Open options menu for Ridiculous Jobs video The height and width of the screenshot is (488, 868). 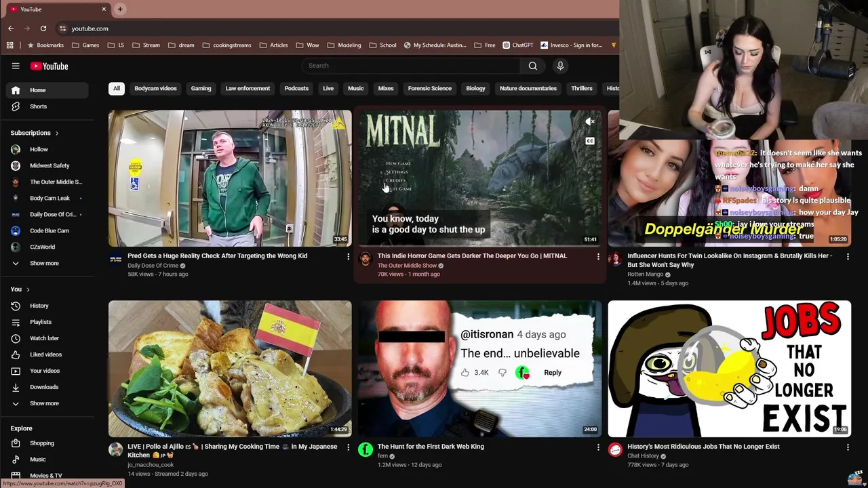pos(848,447)
